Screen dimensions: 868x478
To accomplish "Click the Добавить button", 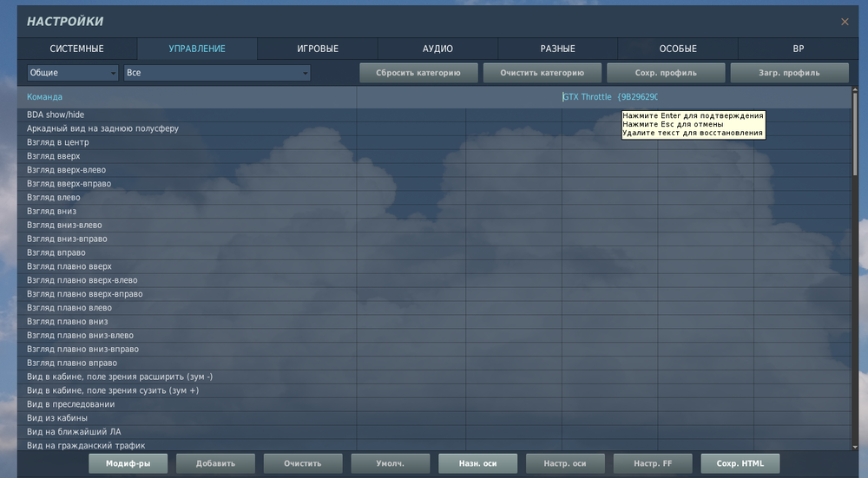I will coord(215,463).
